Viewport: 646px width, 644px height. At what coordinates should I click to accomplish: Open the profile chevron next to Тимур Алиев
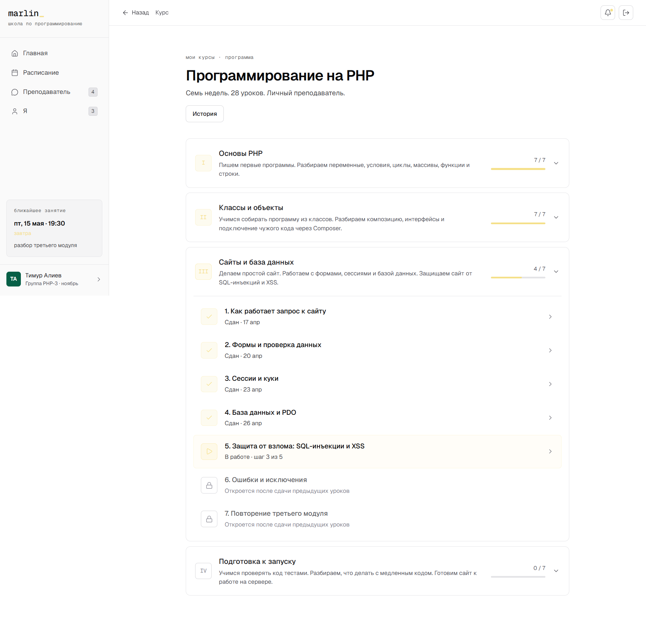[x=99, y=279]
